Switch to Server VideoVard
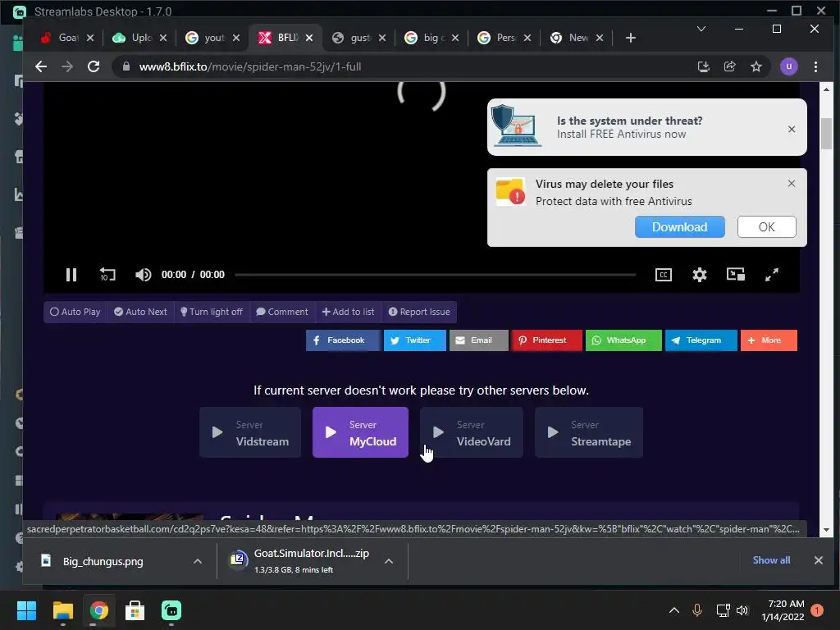Image resolution: width=840 pixels, height=630 pixels. pyautogui.click(x=472, y=432)
